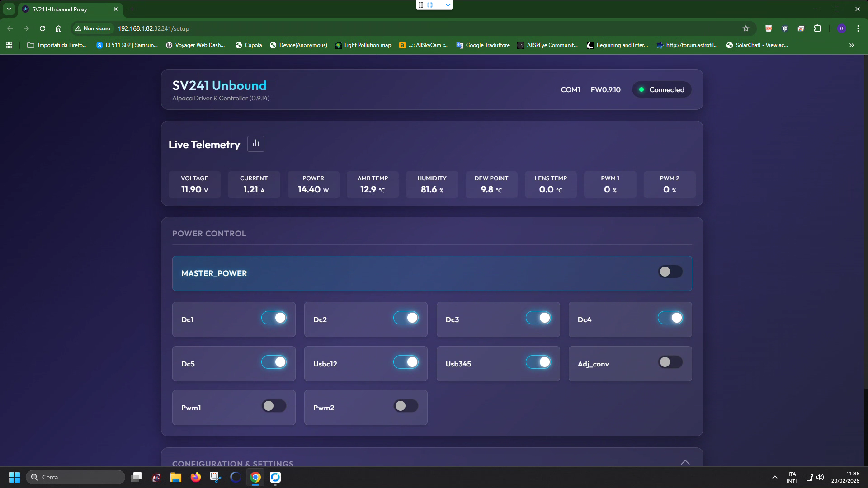
Task: Switch off the Dc4 toggle
Action: coord(670,318)
